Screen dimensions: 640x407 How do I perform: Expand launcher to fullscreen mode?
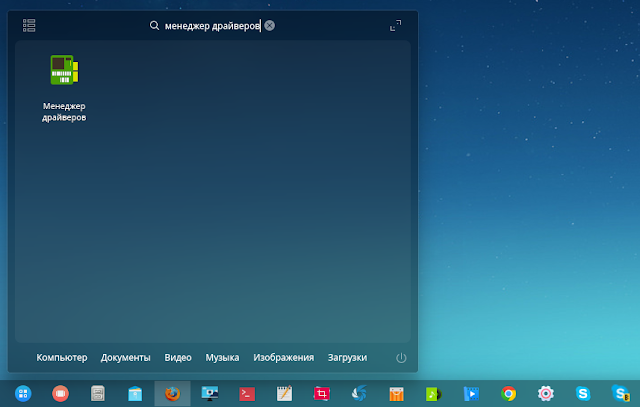tap(395, 25)
